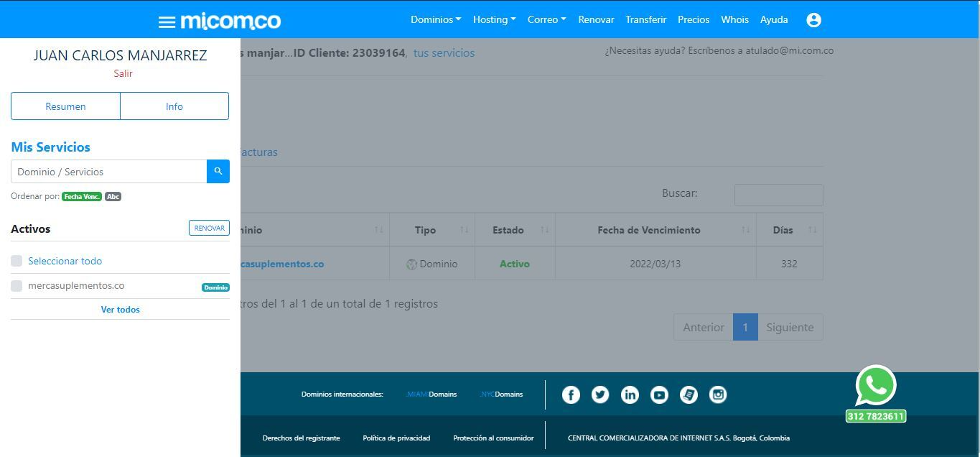Focus the Buscar table search field
This screenshot has height=457, width=980.
[778, 195]
